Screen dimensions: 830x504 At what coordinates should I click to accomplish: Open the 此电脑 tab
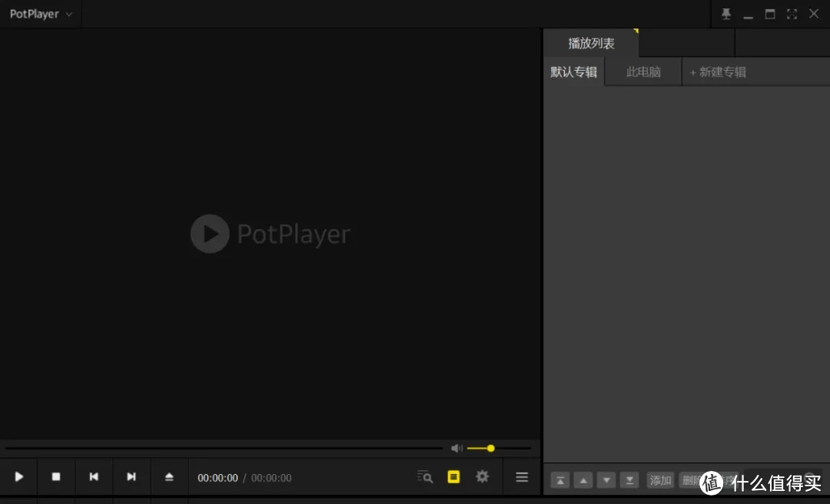[643, 71]
